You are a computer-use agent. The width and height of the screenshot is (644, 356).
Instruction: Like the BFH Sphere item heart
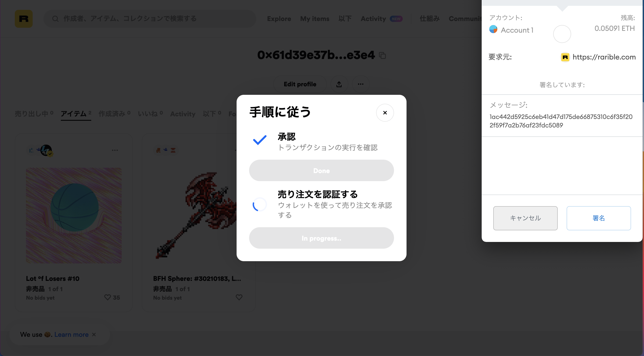[239, 297]
